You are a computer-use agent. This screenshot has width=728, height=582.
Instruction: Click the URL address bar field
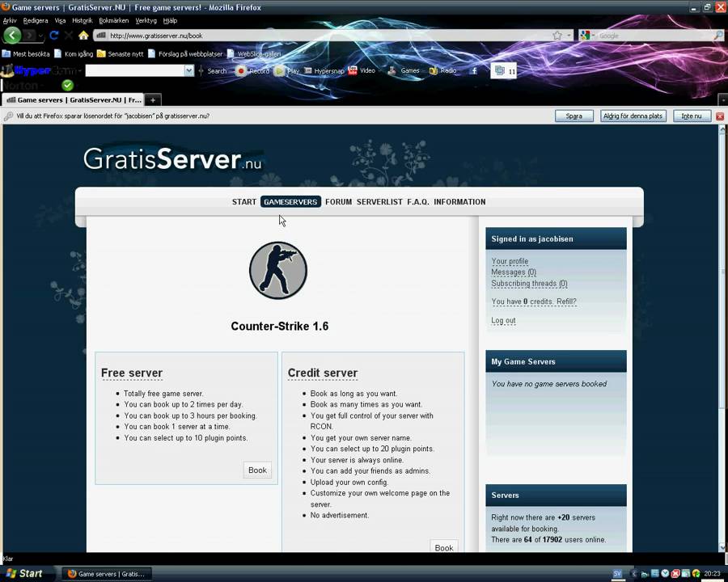click(325, 36)
